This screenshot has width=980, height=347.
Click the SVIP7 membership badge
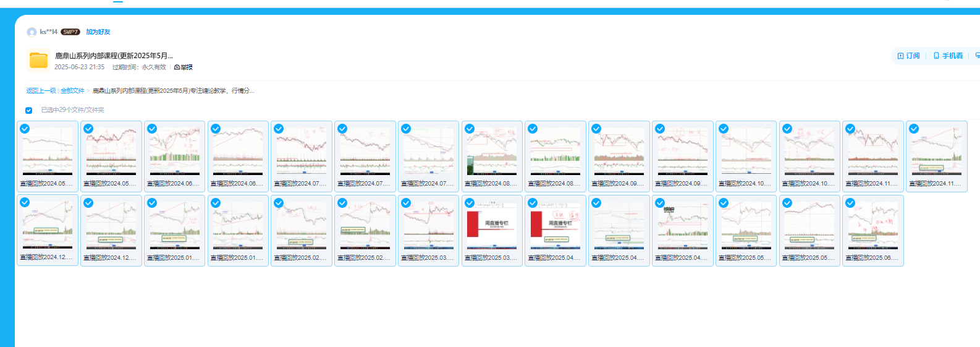[x=70, y=32]
